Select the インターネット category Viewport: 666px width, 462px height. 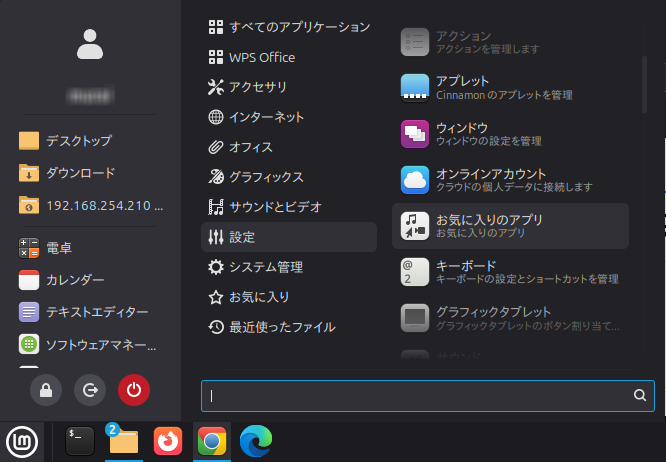(x=266, y=117)
